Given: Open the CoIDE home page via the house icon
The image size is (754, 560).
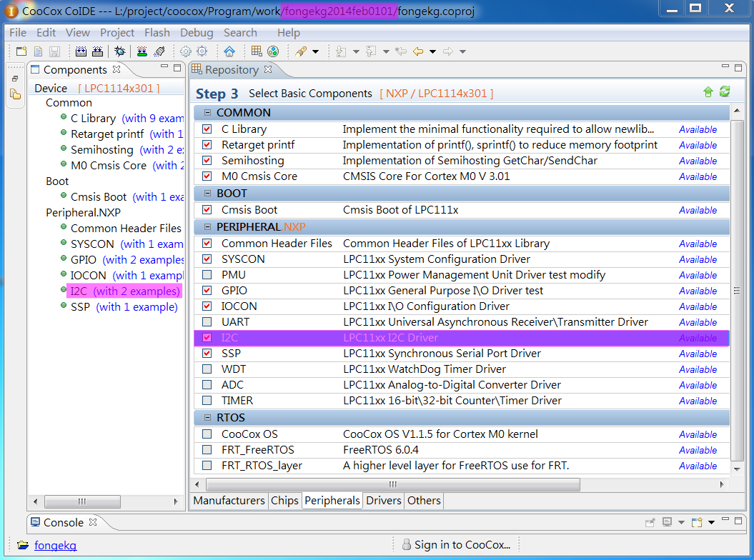Looking at the screenshot, I should (229, 51).
